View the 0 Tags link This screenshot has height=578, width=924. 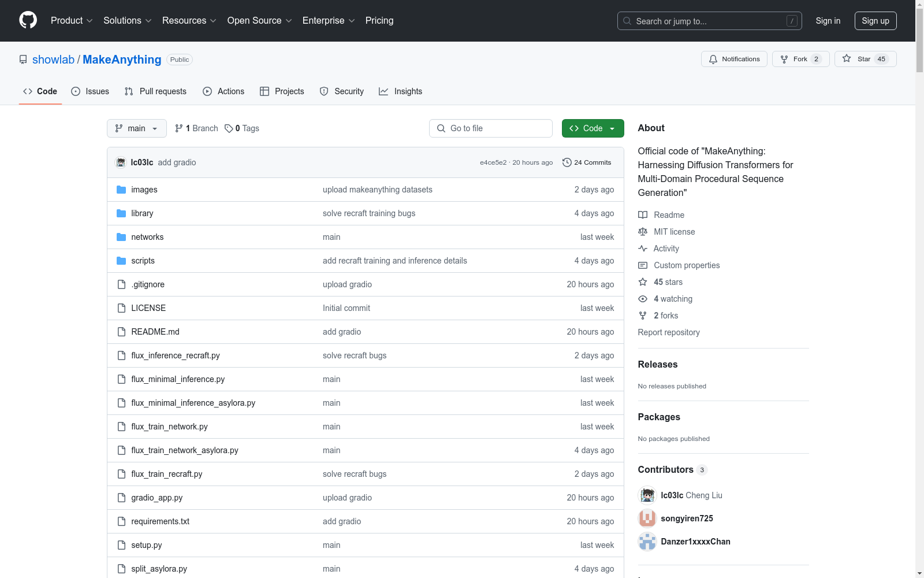point(242,128)
